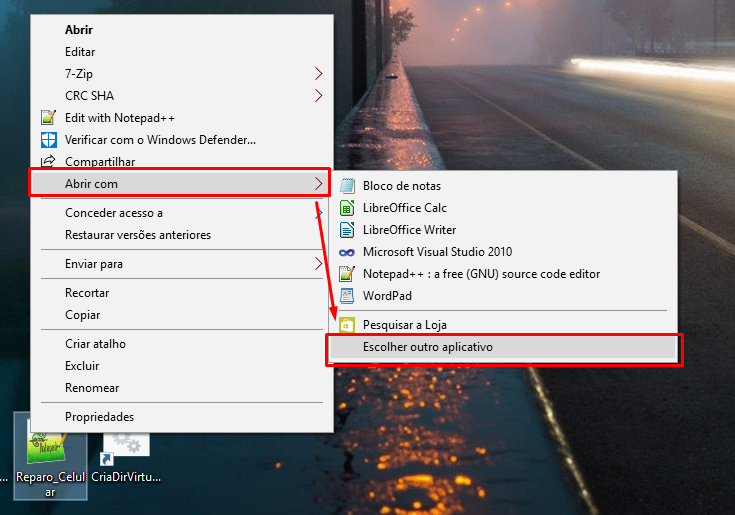Choose Editar from the context menu
The width and height of the screenshot is (735, 515).
[x=182, y=52]
